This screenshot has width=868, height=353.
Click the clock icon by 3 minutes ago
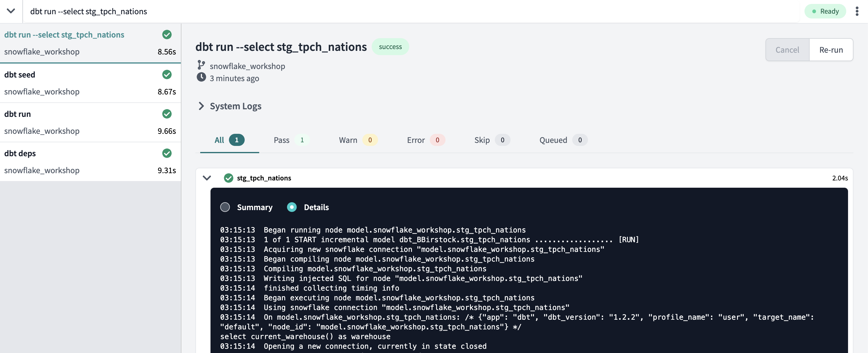click(201, 77)
